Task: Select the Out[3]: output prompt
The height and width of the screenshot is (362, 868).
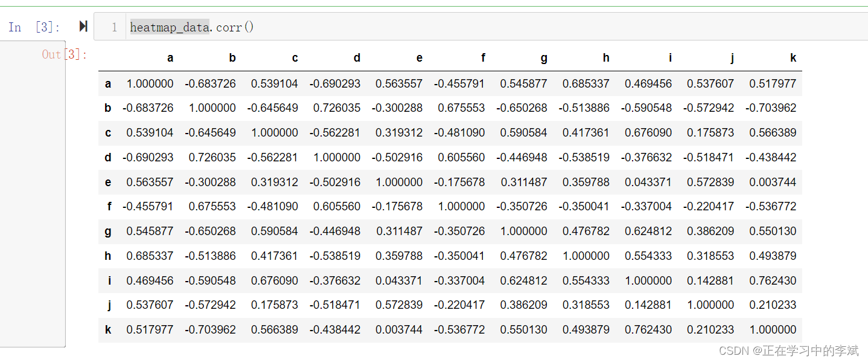Action: 65,54
